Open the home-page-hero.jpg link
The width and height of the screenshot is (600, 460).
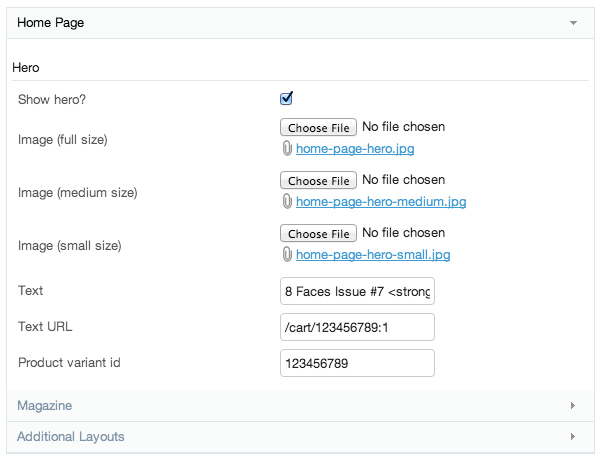tap(355, 149)
